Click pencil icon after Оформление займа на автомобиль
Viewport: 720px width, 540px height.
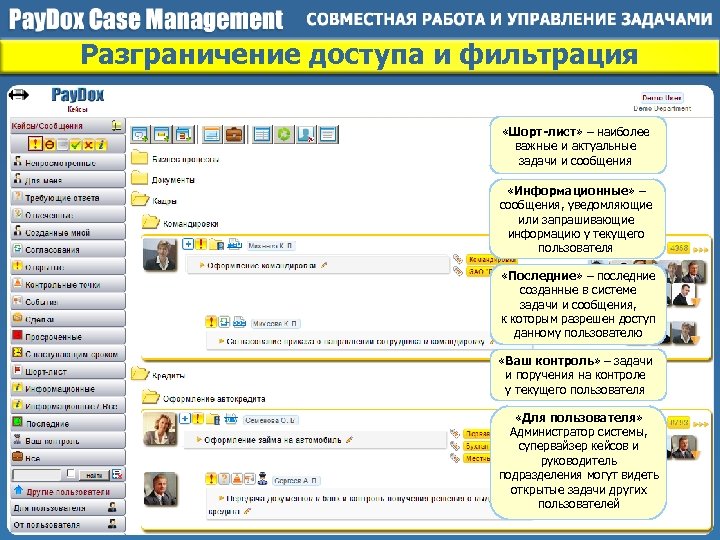click(349, 440)
